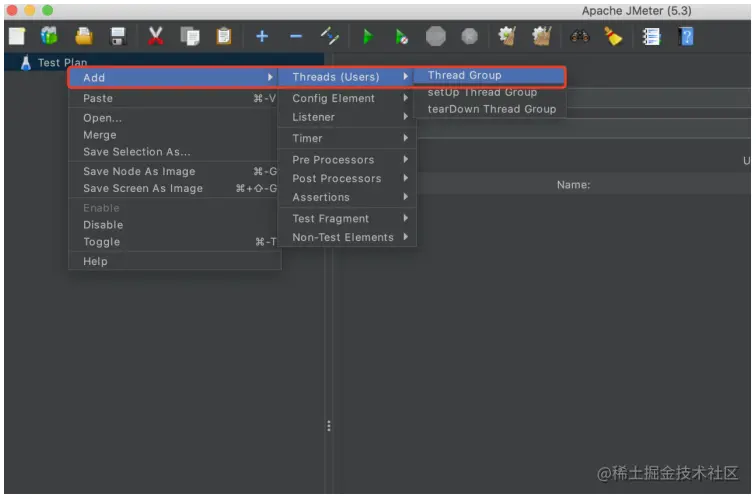Click the blue plus Expand All icon

click(262, 36)
